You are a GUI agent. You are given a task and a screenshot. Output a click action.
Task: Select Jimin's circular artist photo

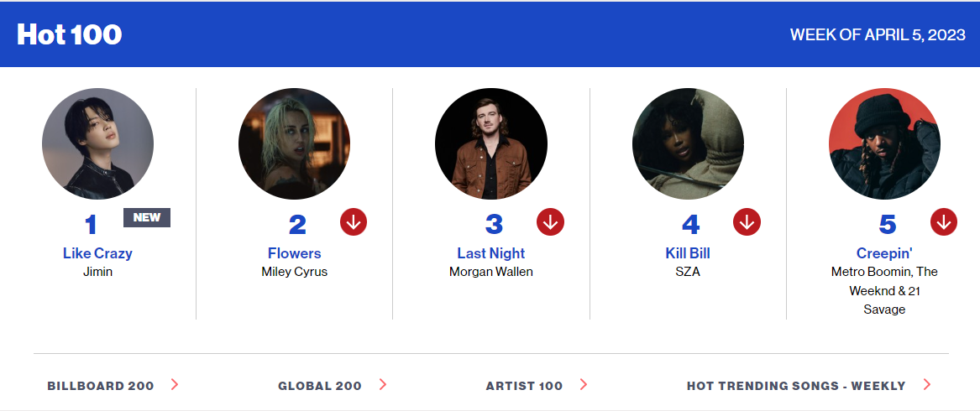(97, 143)
